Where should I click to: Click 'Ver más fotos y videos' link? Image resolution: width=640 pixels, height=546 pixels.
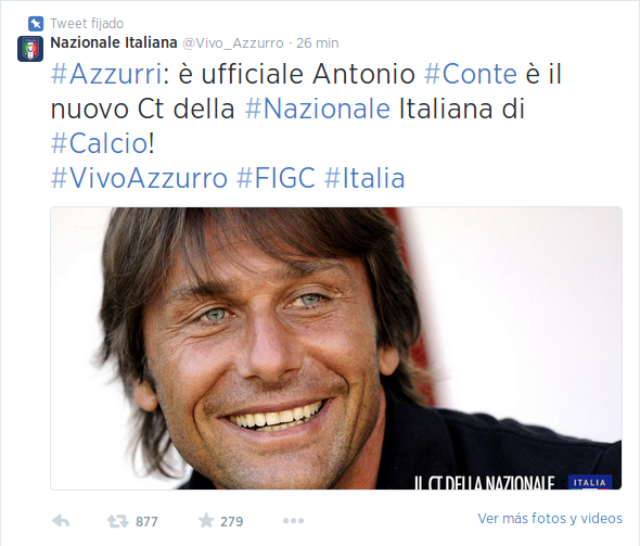click(550, 518)
